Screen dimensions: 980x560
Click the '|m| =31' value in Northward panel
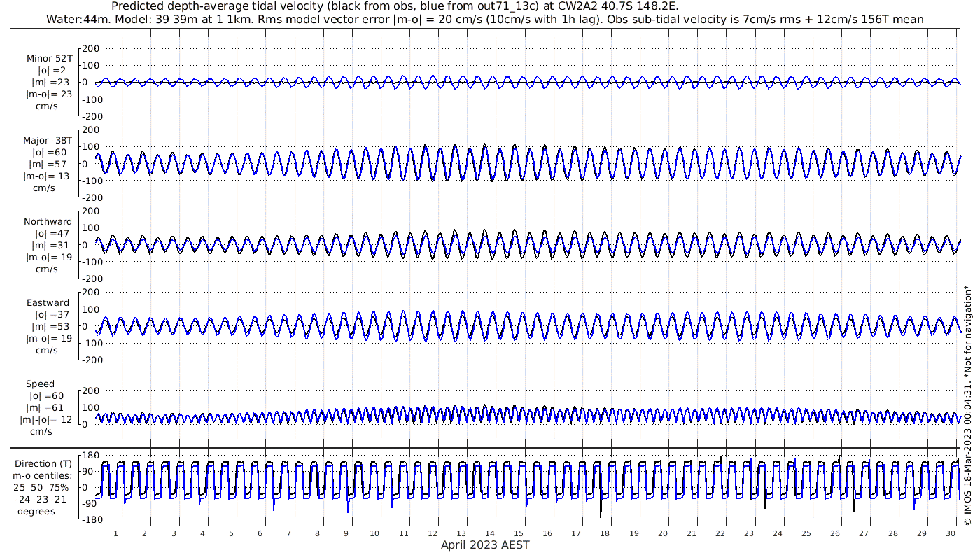point(50,246)
